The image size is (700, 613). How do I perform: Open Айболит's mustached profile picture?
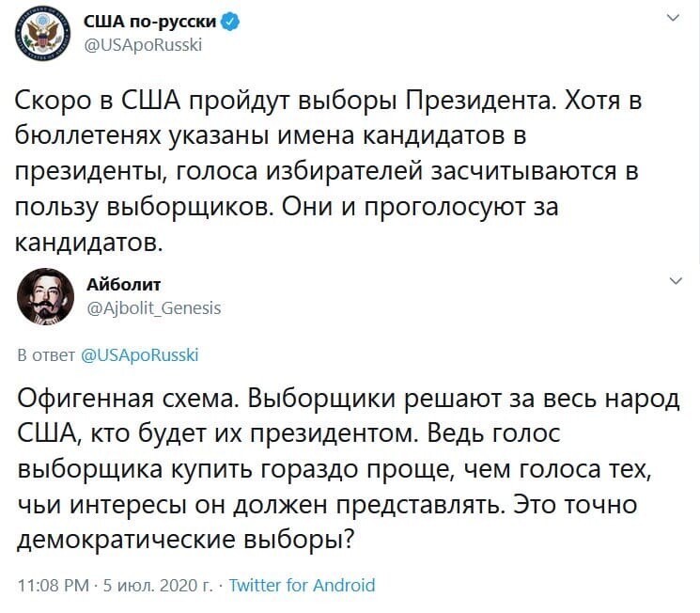[45, 296]
